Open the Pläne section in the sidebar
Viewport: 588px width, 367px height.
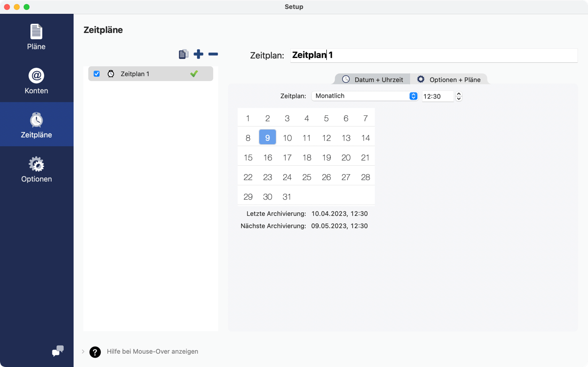pyautogui.click(x=36, y=37)
